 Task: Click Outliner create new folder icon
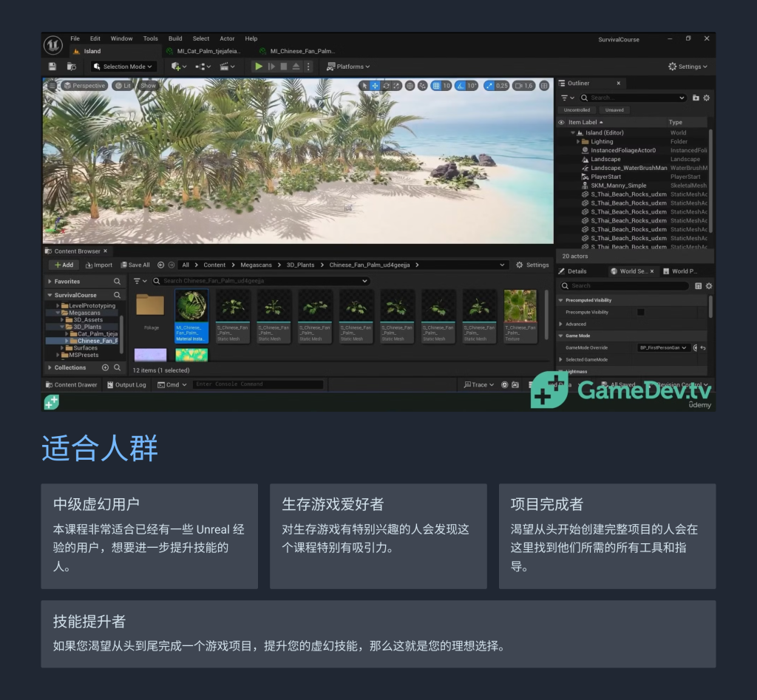[696, 98]
